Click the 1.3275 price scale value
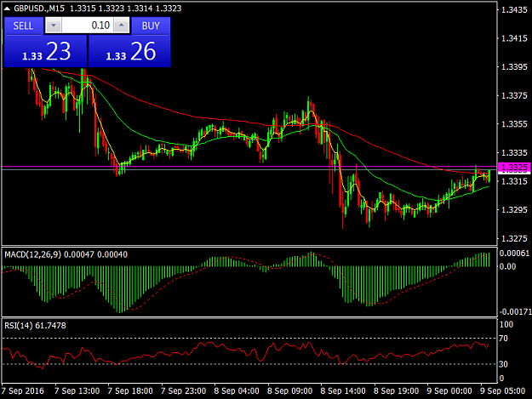The width and height of the screenshot is (532, 399). [x=514, y=239]
